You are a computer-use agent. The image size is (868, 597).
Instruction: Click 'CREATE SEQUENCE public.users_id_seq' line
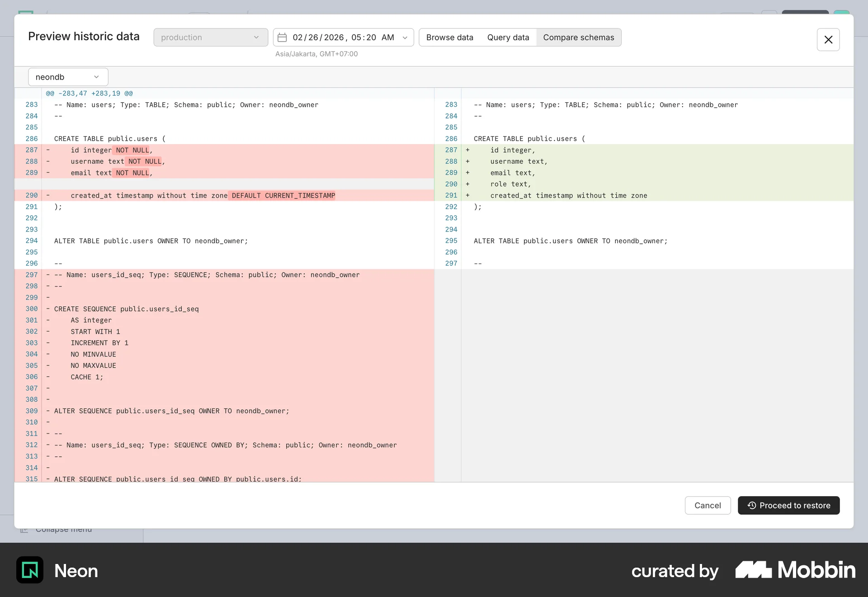[x=224, y=309]
